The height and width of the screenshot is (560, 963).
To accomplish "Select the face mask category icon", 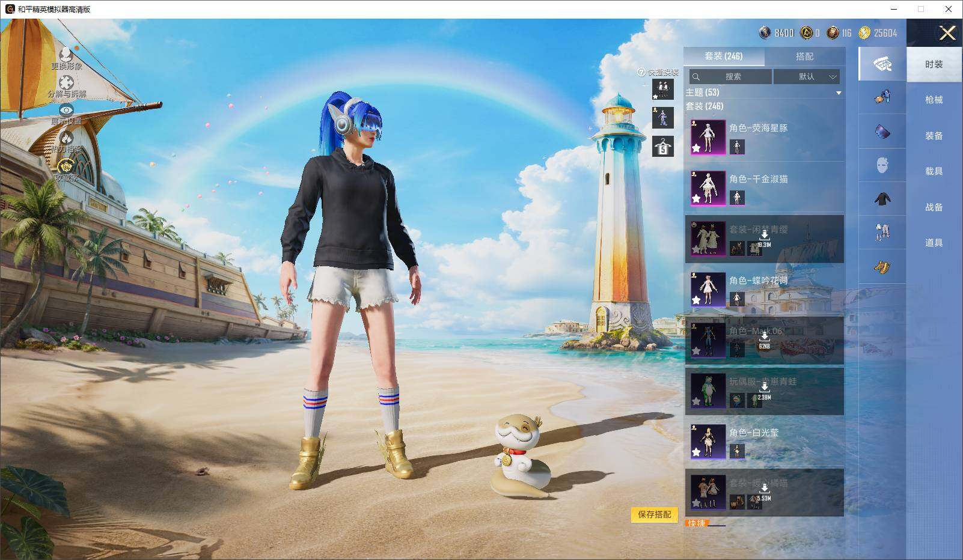I will pyautogui.click(x=882, y=165).
